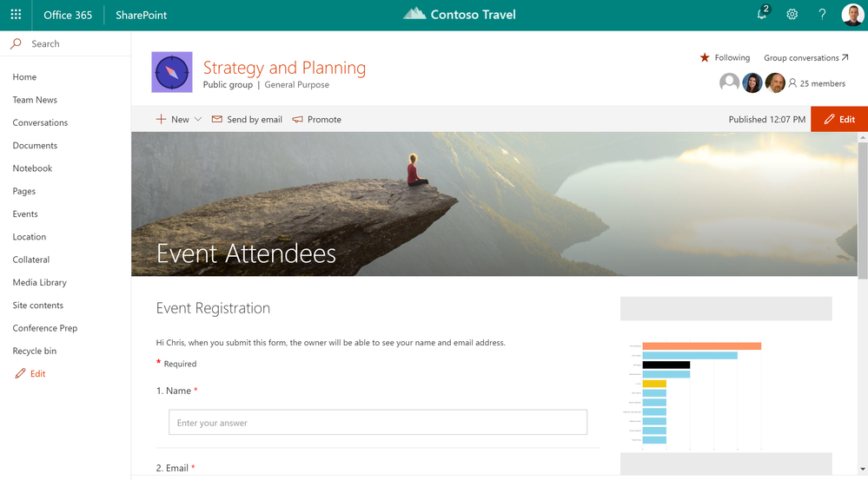Viewport: 868px width, 480px height.
Task: Click the search magnifier icon
Action: coord(16,43)
